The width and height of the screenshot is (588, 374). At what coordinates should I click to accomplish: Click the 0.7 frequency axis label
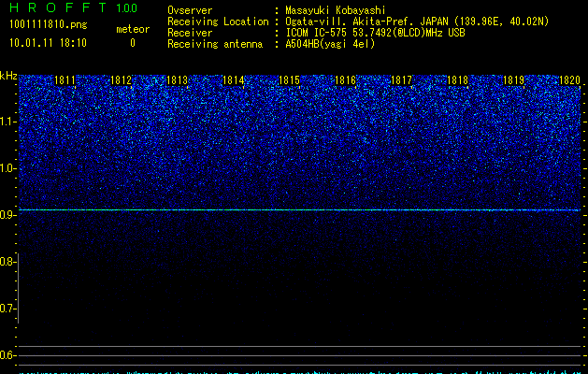(x=7, y=309)
